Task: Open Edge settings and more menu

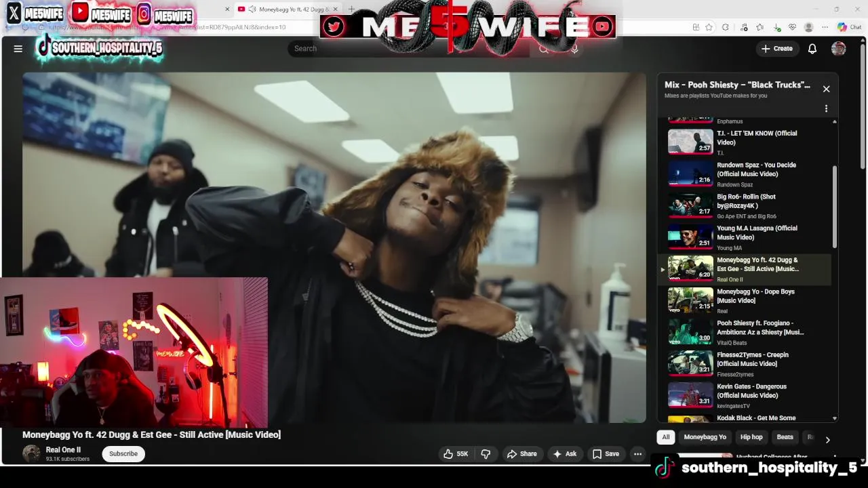Action: pos(825,27)
